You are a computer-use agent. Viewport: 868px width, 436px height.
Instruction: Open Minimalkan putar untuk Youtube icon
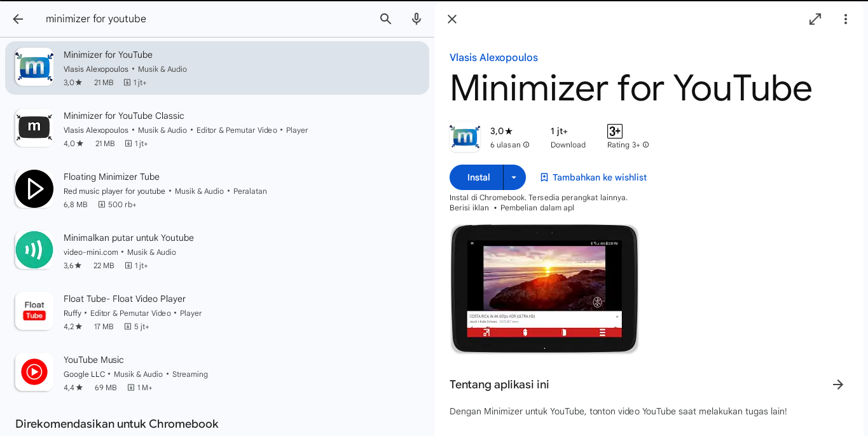[34, 250]
